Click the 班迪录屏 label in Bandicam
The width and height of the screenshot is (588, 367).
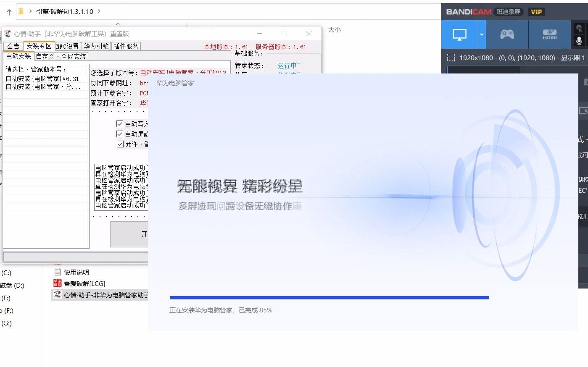(x=509, y=12)
